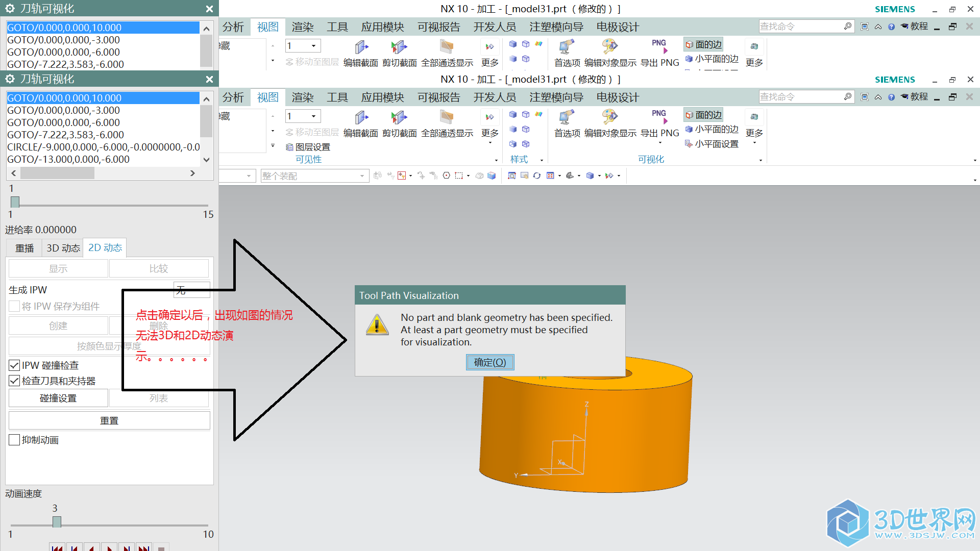Open 渲染 tab in lower NX ribbon
Viewport: 980px width, 551px height.
pos(303,97)
